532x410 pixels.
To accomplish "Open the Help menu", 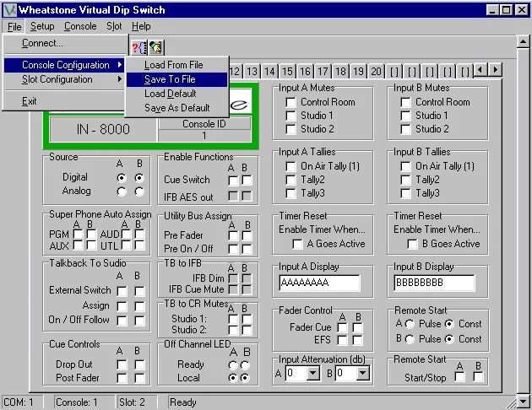I will (141, 26).
